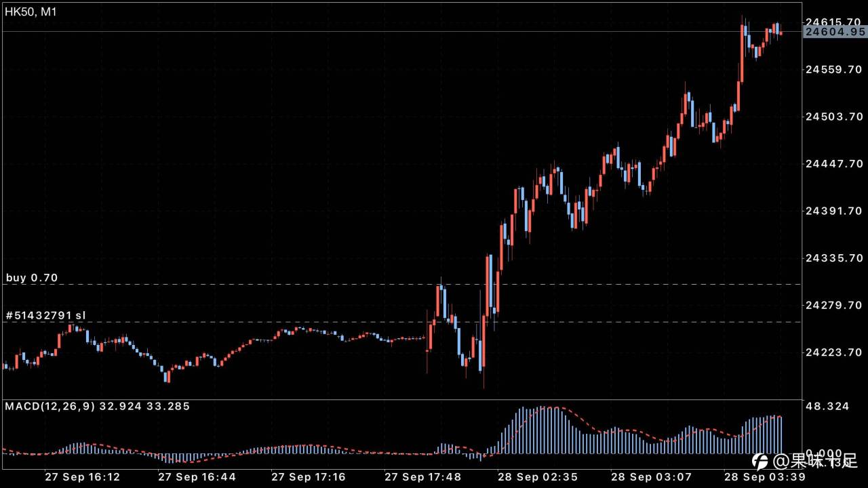Image resolution: width=868 pixels, height=488 pixels.
Task: Click time axis label 27 Sep 16:12
Action: pyautogui.click(x=83, y=476)
